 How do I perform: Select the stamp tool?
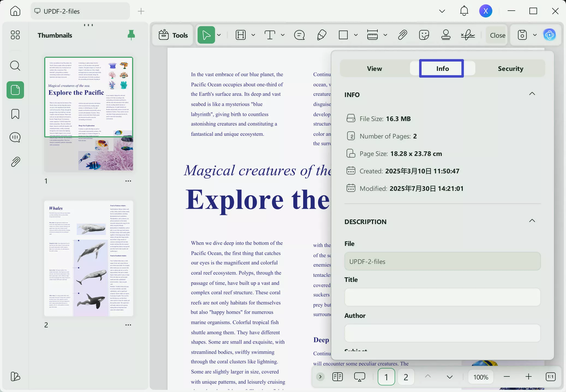pos(446,35)
